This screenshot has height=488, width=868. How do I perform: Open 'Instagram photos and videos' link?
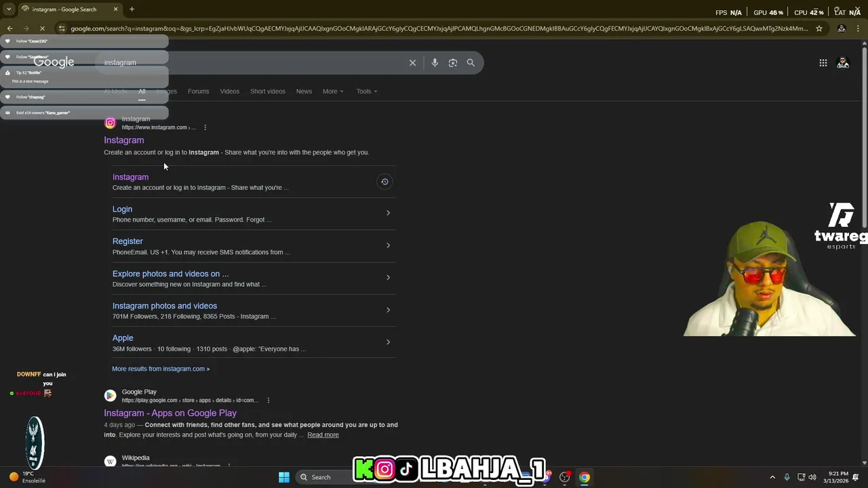pyautogui.click(x=165, y=306)
